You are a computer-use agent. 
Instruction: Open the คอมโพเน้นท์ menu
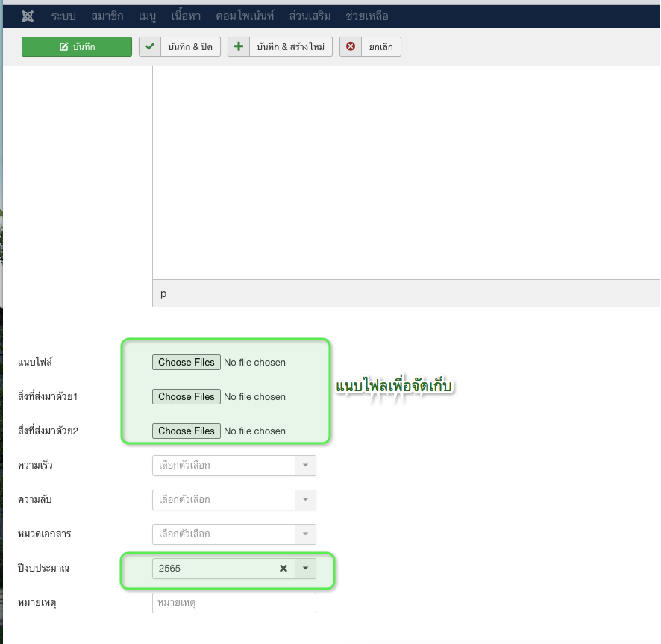tap(245, 16)
